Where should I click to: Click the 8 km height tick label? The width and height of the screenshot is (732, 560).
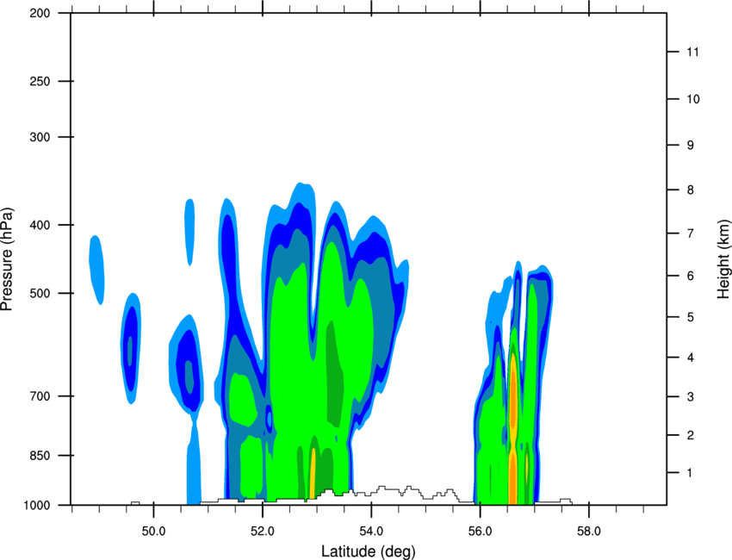point(691,190)
